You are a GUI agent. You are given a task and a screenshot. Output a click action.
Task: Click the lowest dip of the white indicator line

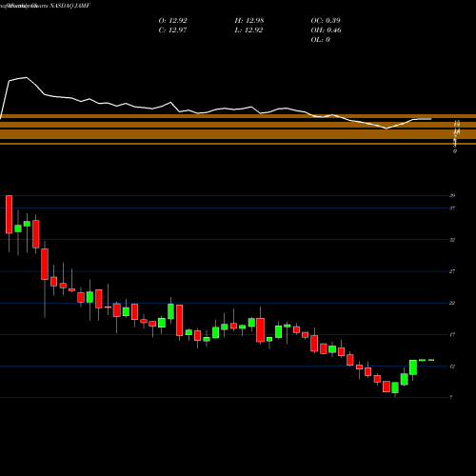387,129
